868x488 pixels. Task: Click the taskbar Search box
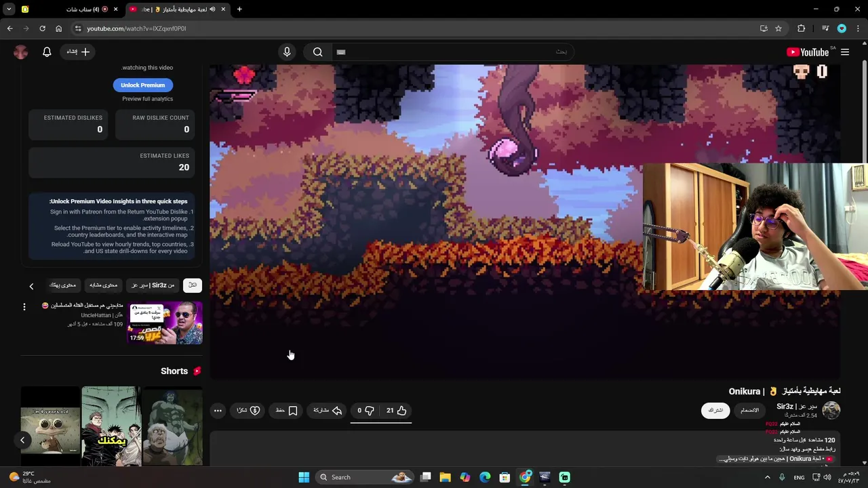click(x=366, y=477)
